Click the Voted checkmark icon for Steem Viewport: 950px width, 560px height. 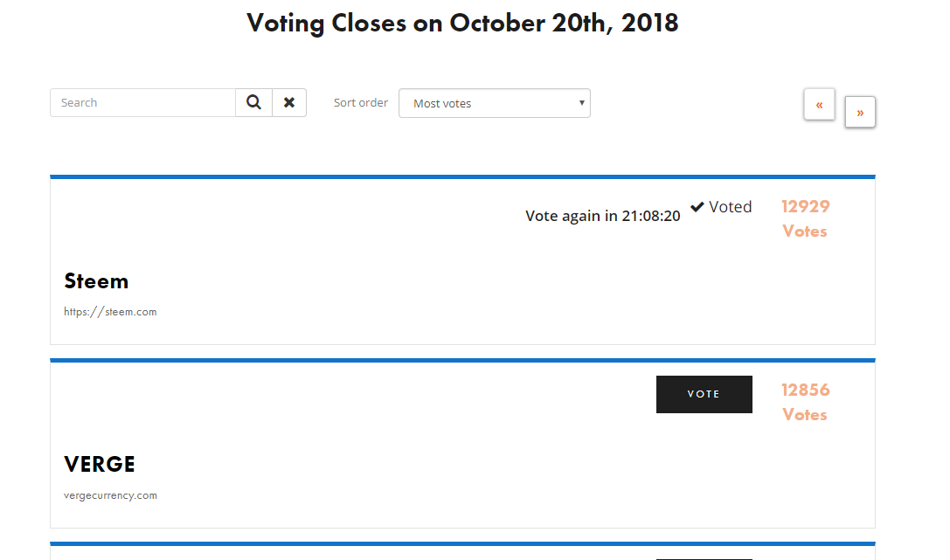697,206
